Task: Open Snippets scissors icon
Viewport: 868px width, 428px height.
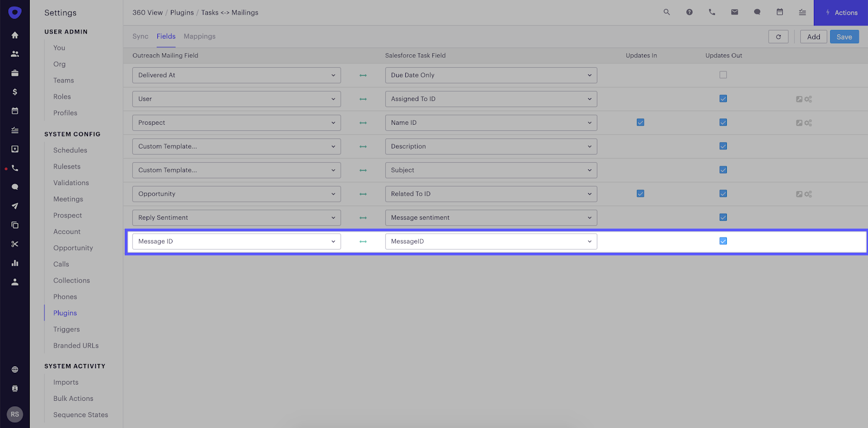Action: click(x=15, y=244)
